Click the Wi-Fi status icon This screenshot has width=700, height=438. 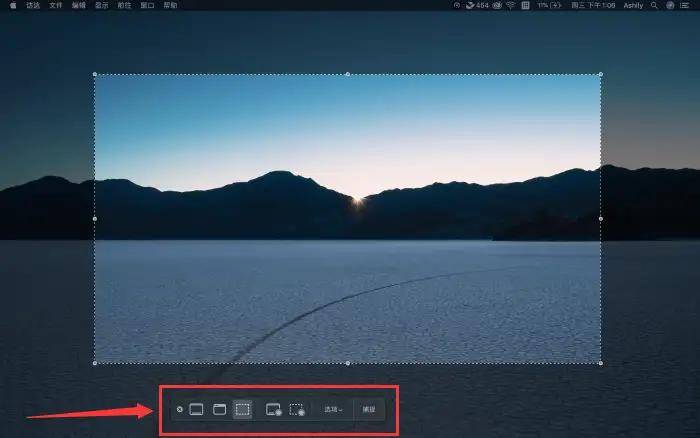[x=510, y=5]
